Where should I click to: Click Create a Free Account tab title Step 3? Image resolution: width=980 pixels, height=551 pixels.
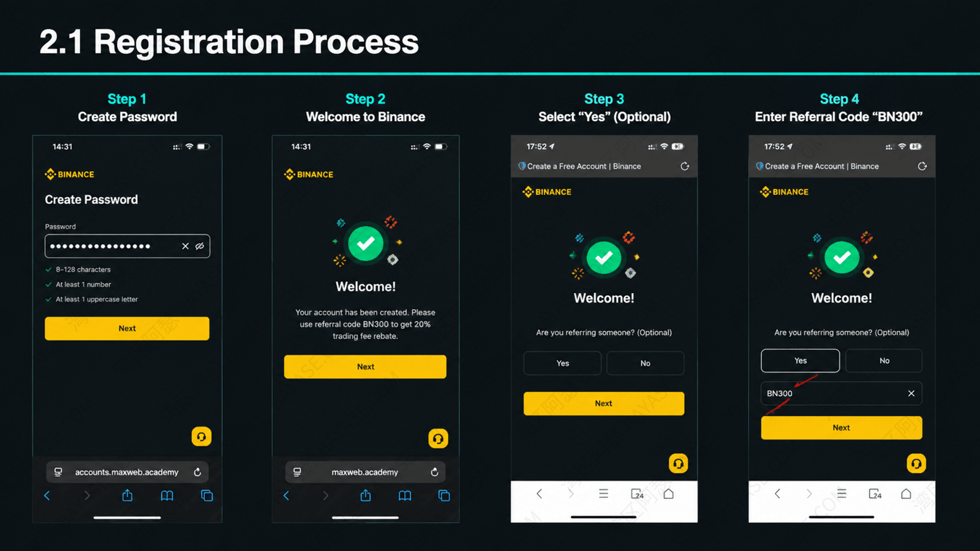click(x=584, y=166)
